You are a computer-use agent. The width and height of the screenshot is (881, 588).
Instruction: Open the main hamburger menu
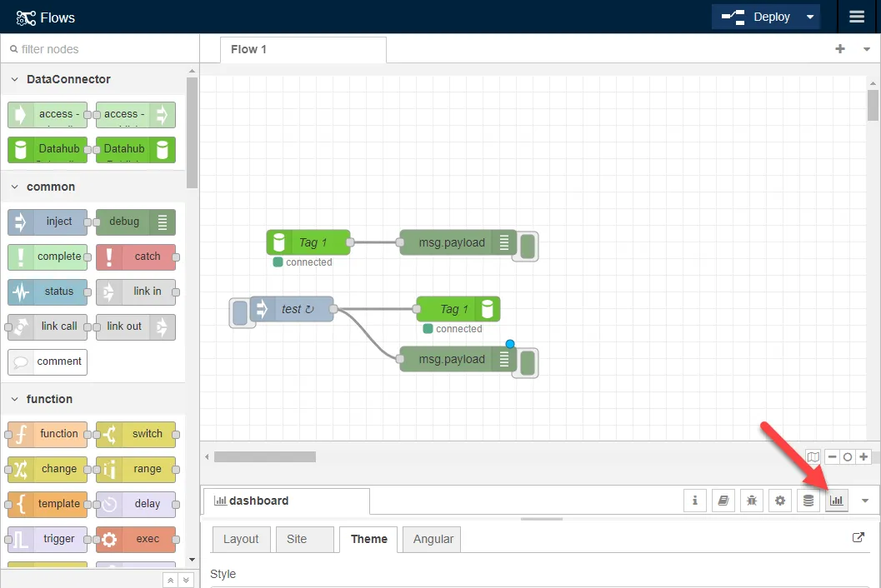pos(857,17)
